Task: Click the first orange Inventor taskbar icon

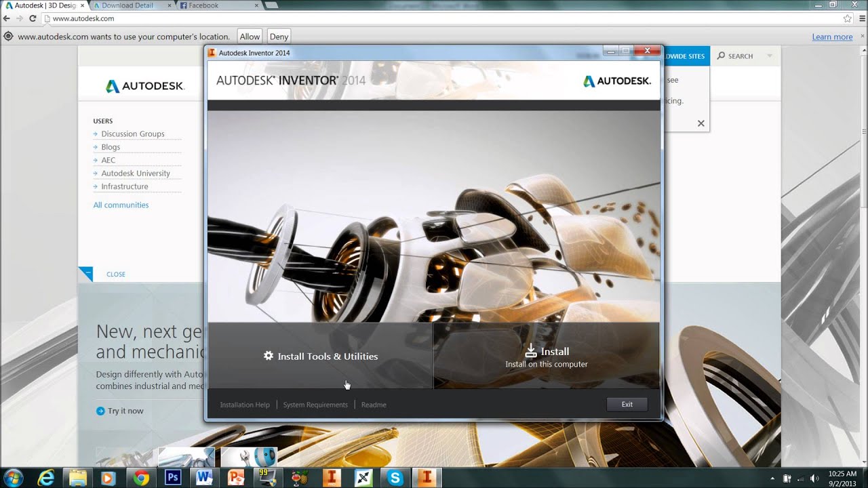Action: coord(331,477)
